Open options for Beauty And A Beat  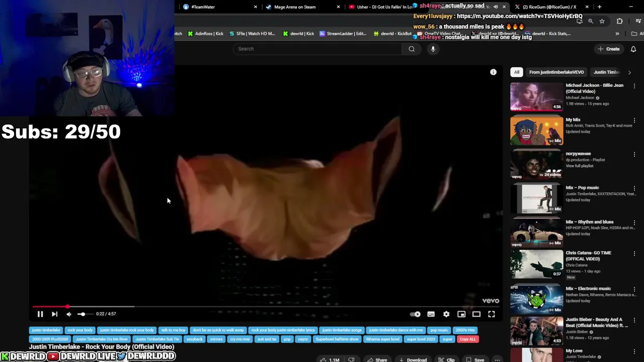(x=634, y=320)
